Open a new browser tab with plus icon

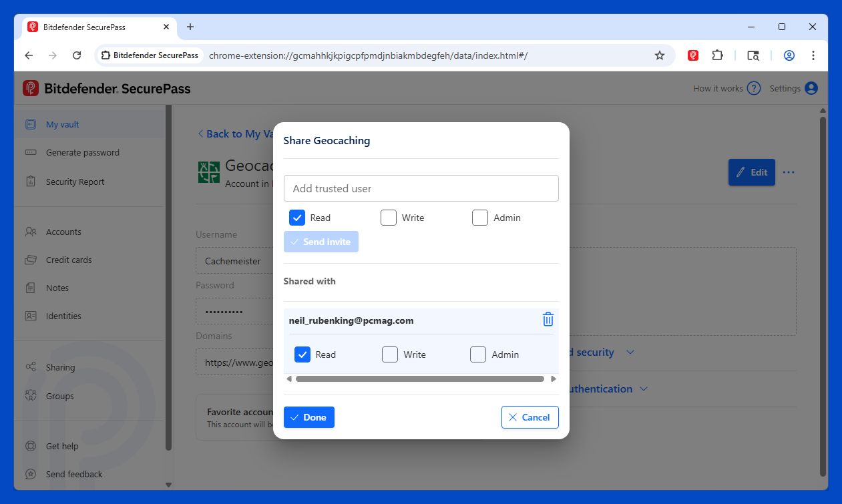(x=190, y=27)
